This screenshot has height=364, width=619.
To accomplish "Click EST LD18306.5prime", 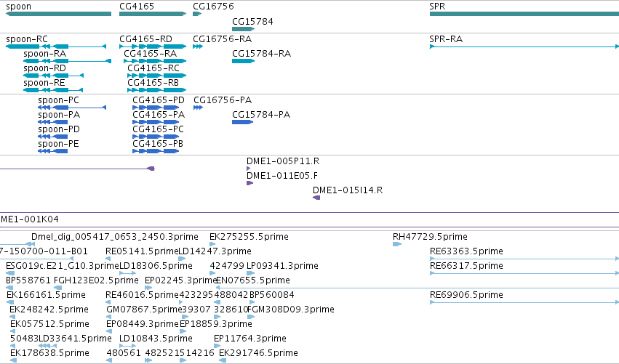I will 156,266.
